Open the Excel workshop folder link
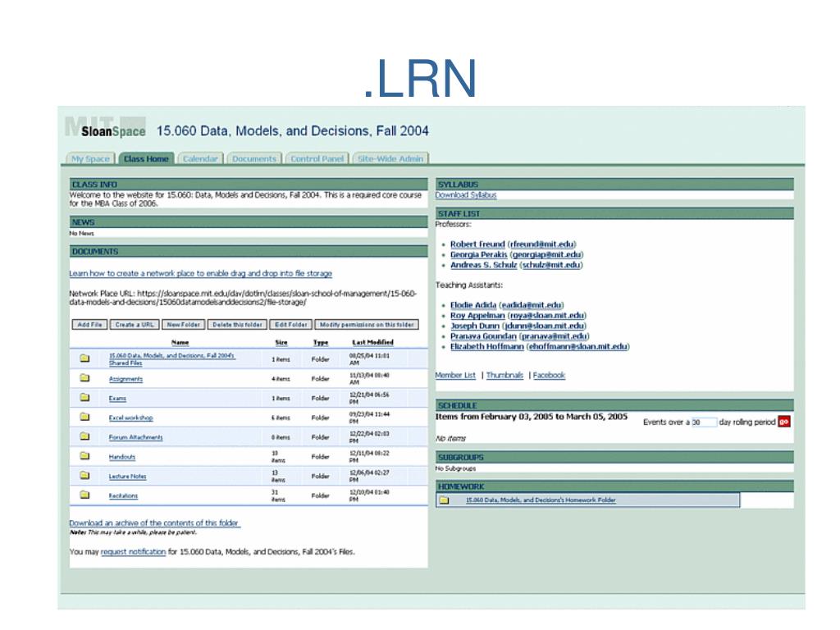The height and width of the screenshot is (630, 840). click(130, 418)
